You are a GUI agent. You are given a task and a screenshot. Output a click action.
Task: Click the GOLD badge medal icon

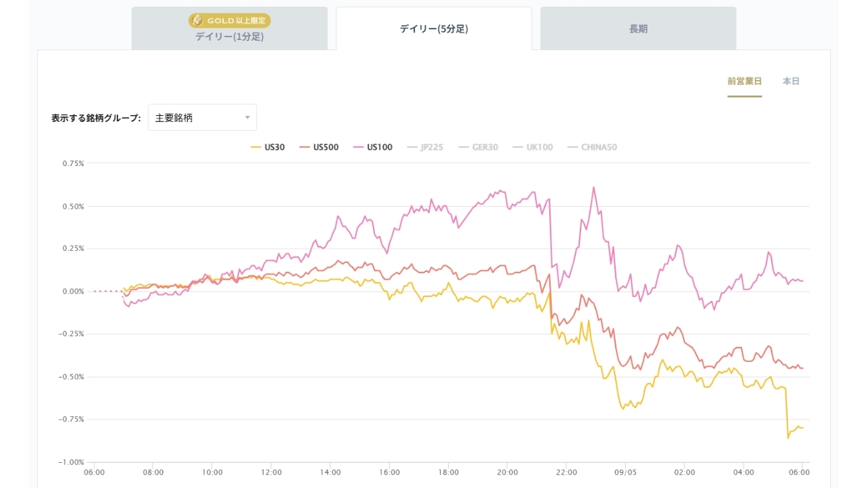point(197,21)
